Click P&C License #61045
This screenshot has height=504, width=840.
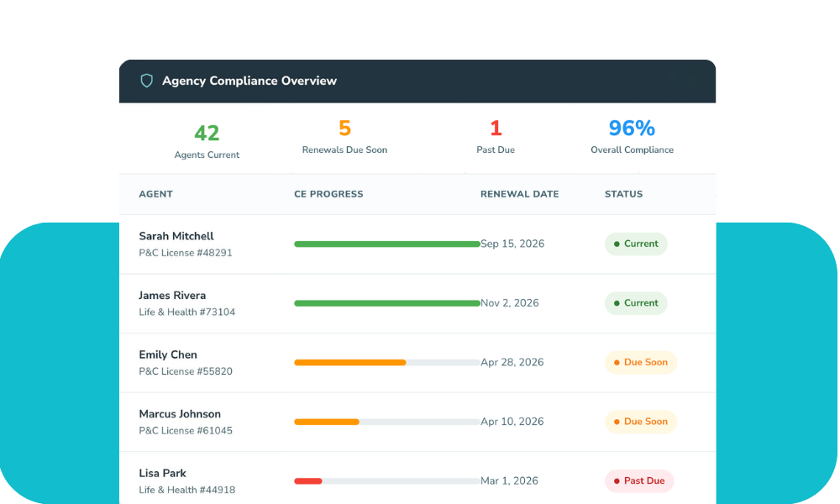186,431
